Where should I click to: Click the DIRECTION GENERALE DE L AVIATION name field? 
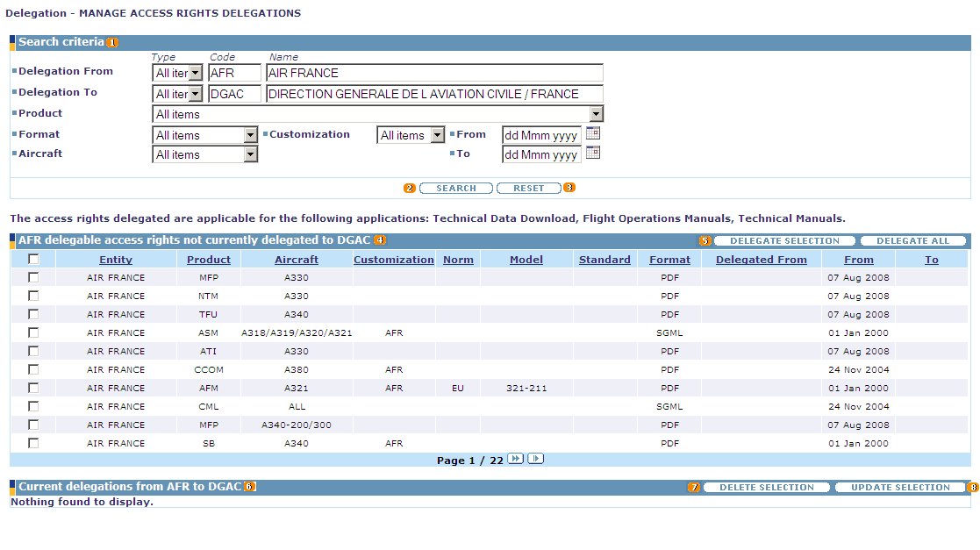[434, 94]
